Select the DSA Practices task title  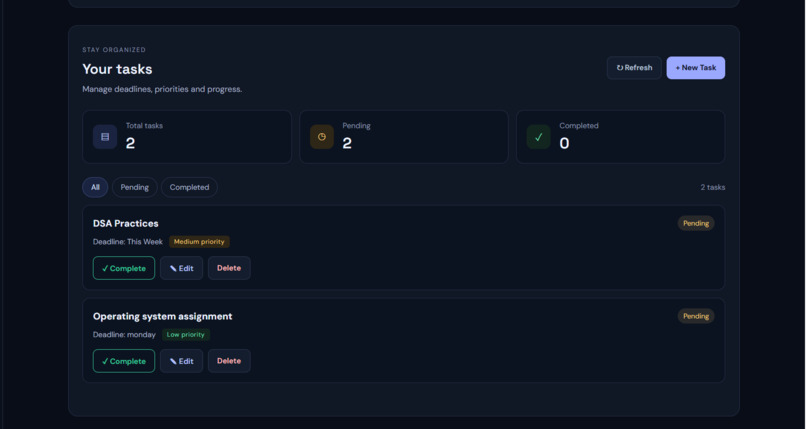(x=125, y=223)
